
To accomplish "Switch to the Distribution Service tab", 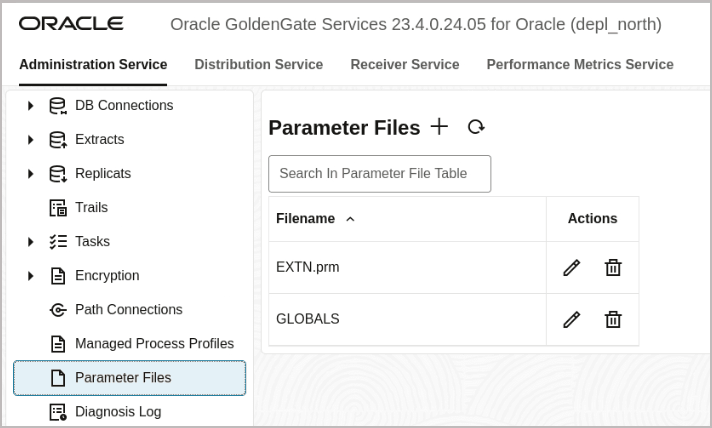I will [x=258, y=64].
